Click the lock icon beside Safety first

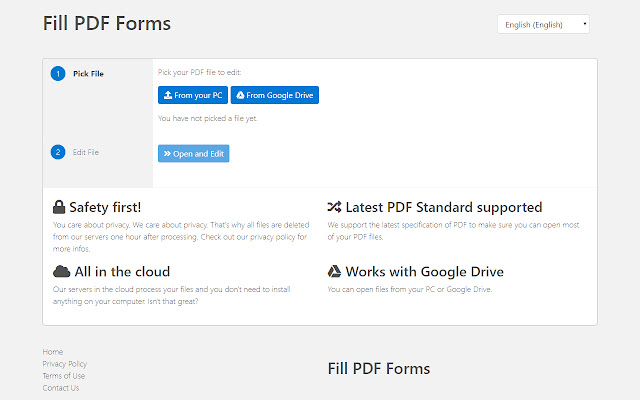point(59,208)
